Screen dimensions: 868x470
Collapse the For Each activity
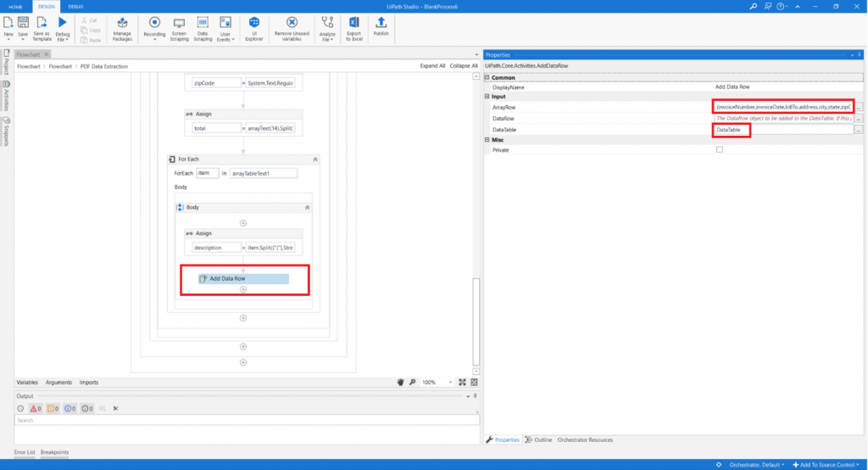tap(315, 159)
